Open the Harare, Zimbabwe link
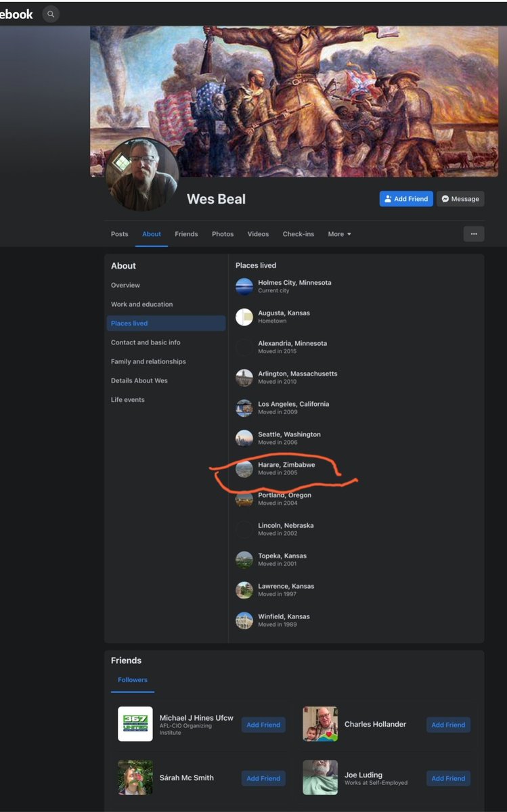 pyautogui.click(x=286, y=465)
